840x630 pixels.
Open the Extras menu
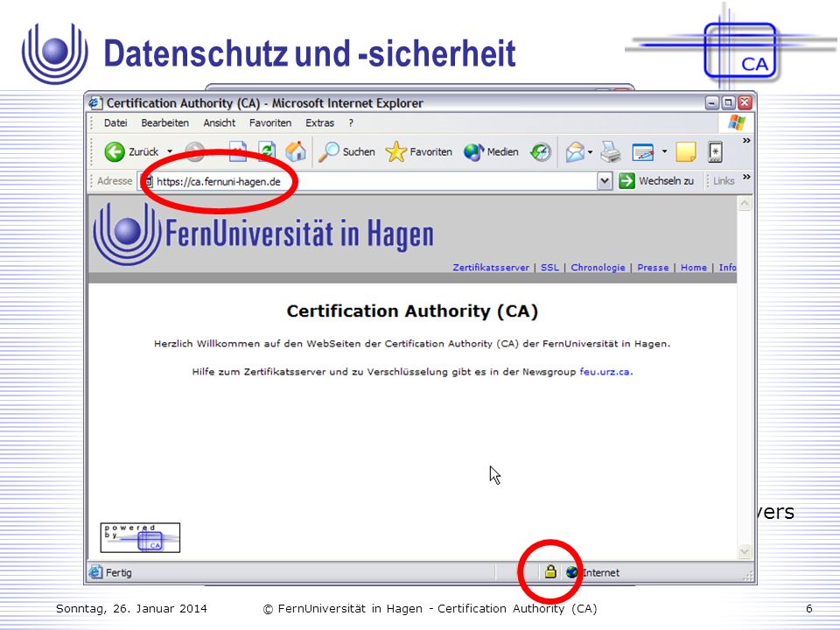click(x=320, y=122)
